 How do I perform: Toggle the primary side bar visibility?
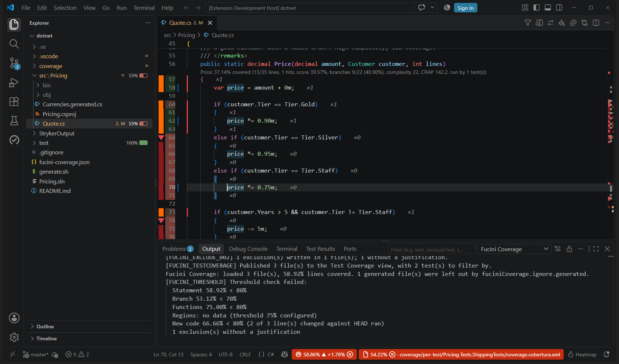point(536,8)
